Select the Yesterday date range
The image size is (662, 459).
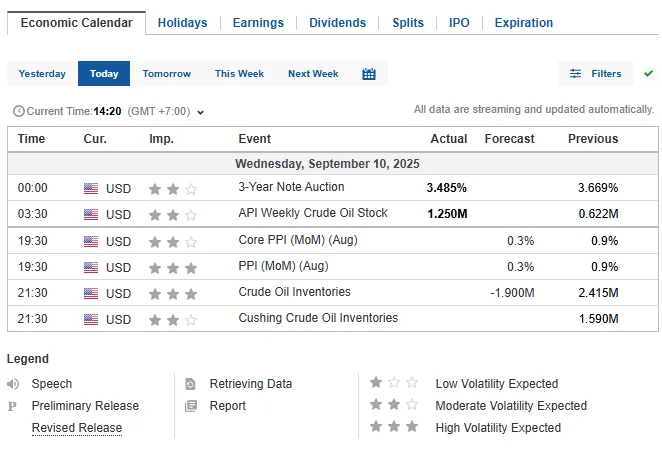(42, 73)
